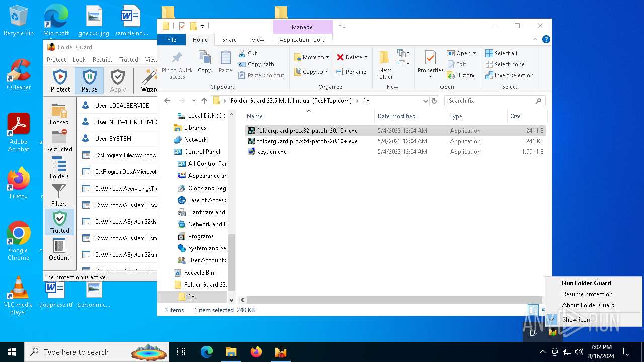Viewport: 644px width, 362px height.
Task: Open Microsoft Edge from the taskbar
Action: (x=207, y=352)
